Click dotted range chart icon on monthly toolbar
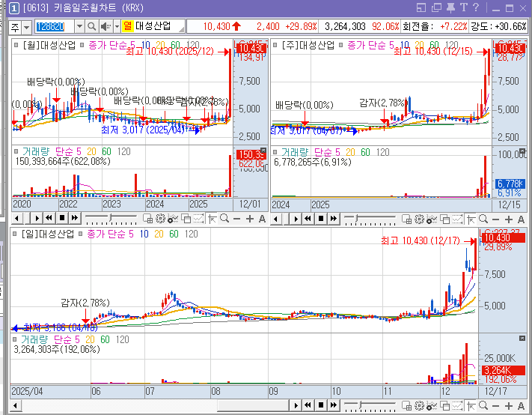This screenshot has width=532, height=415. click(x=199, y=219)
